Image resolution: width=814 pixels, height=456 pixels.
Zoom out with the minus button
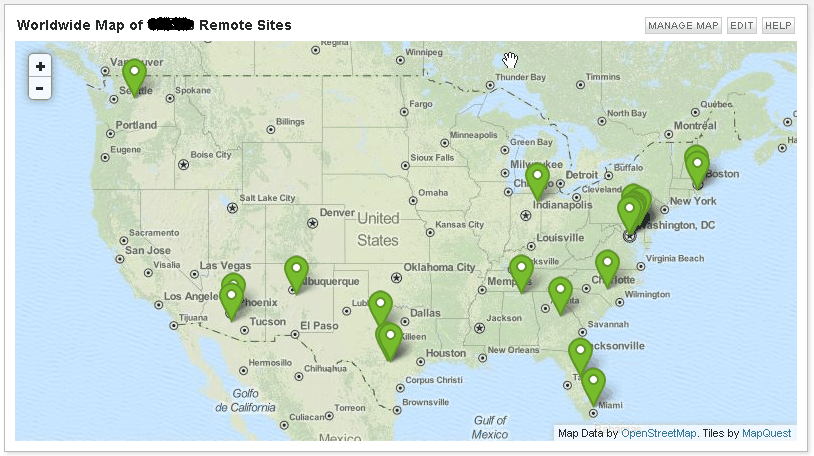tap(40, 88)
